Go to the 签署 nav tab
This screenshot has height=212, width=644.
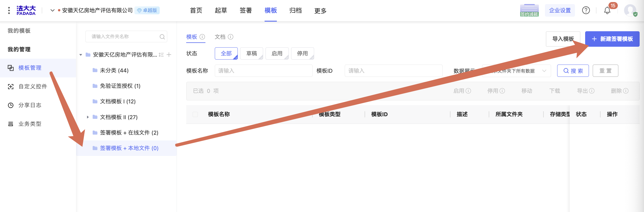[x=246, y=11]
